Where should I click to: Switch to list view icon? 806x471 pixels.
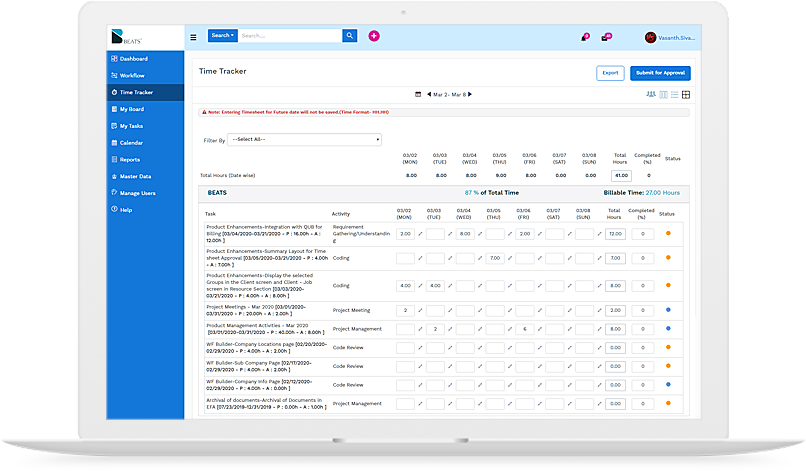(x=674, y=95)
